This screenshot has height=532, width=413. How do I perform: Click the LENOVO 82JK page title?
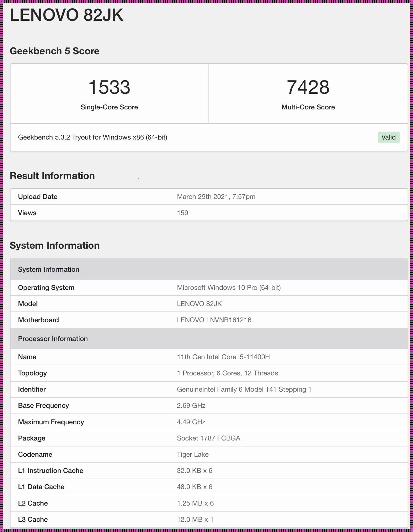pos(67,15)
